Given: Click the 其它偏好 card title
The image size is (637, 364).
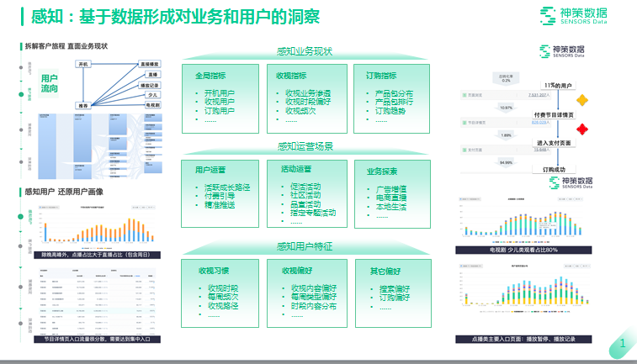Looking at the screenshot, I should [x=385, y=271].
